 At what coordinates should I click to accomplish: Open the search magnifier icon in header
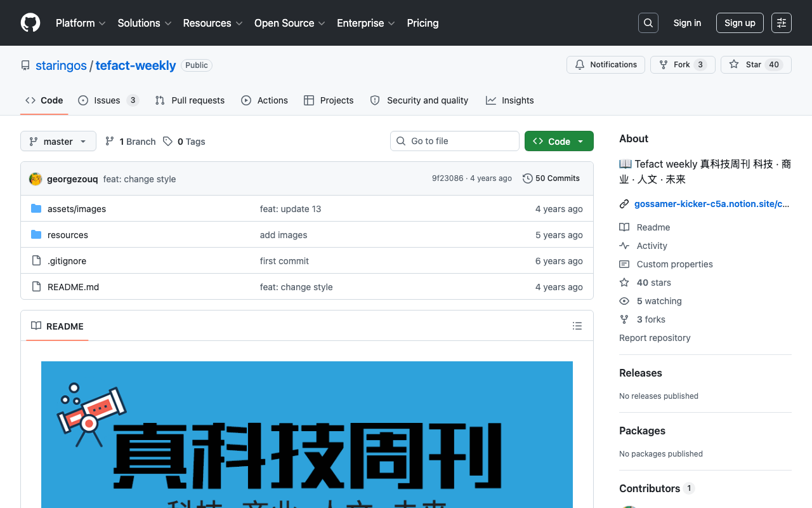pos(648,23)
